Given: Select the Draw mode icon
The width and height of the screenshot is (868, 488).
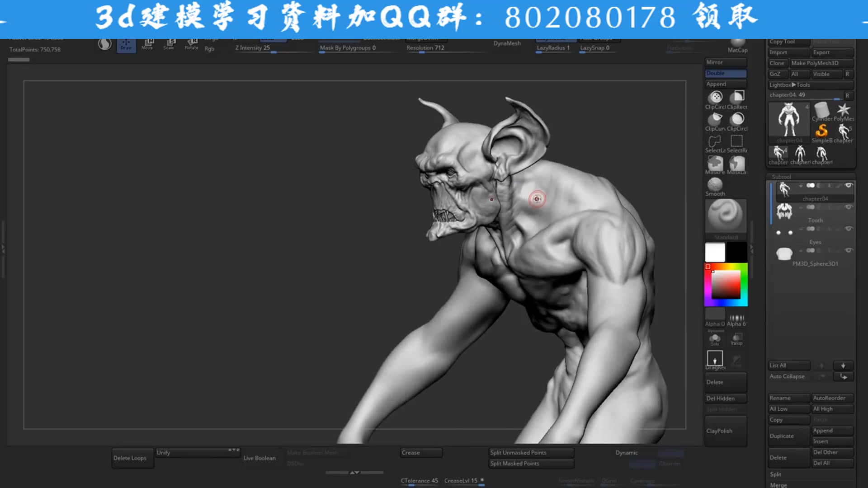Looking at the screenshot, I should click(126, 45).
